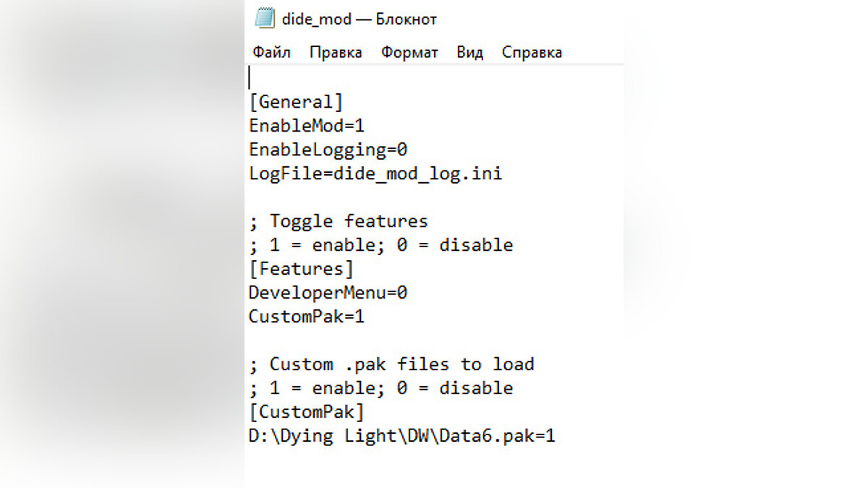Open the Вид menu
This screenshot has height=488, width=868.
tap(469, 52)
